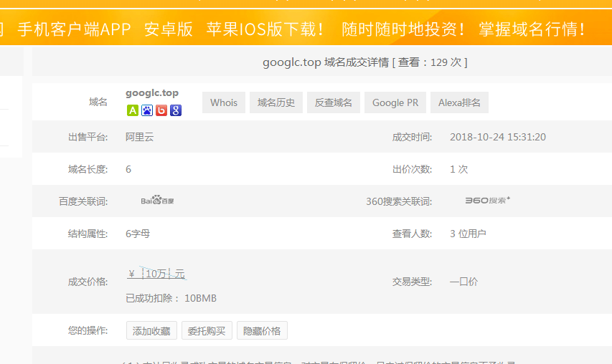The height and width of the screenshot is (364, 612).
Task: Click the 手机客户端APP banner text
Action: tap(74, 29)
